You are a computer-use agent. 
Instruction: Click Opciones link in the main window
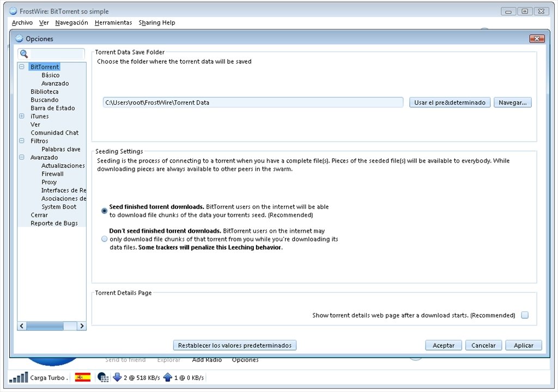pos(245,360)
